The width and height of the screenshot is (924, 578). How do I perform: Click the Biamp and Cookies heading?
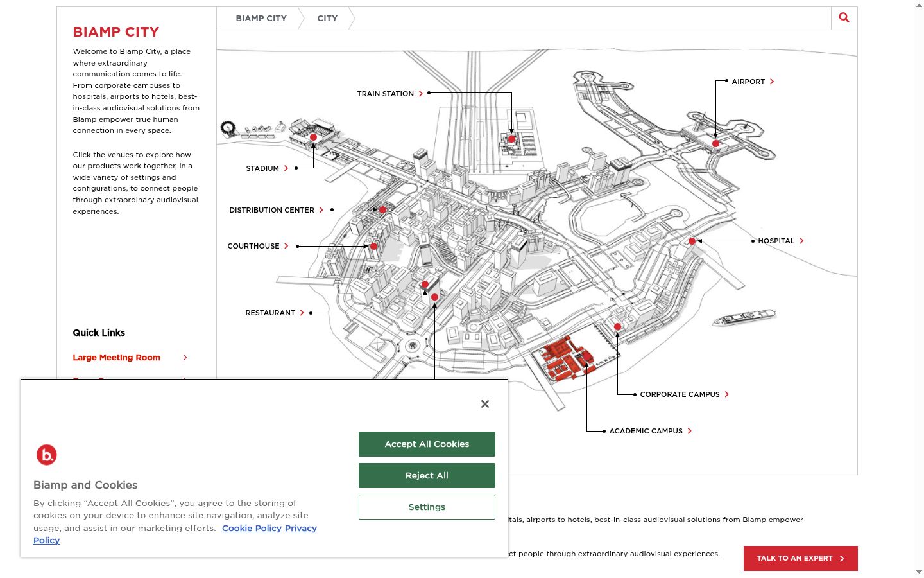pos(85,485)
